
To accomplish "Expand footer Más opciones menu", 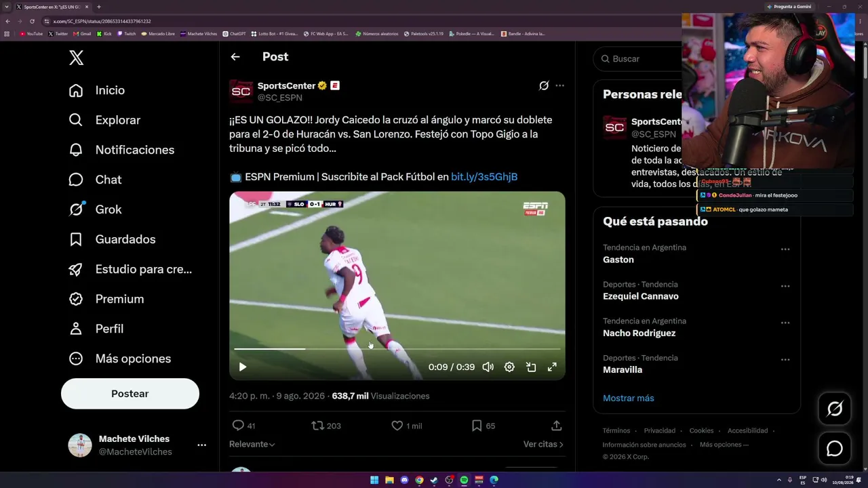I will pyautogui.click(x=724, y=445).
